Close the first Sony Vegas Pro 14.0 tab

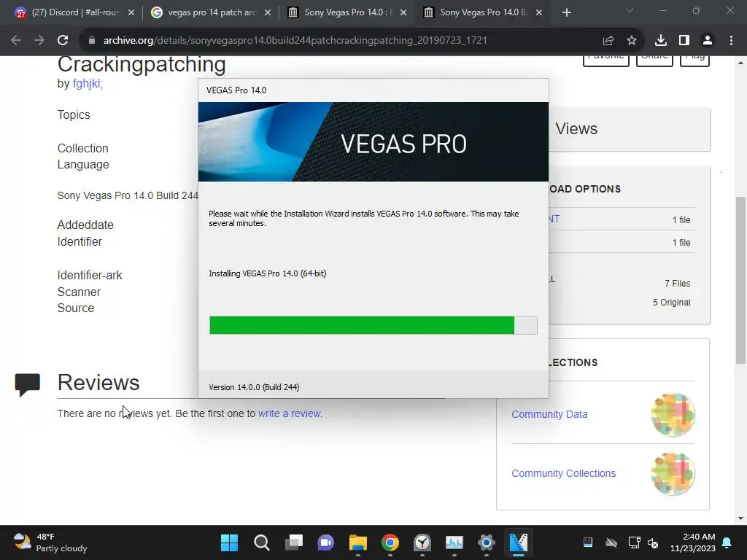(x=403, y=13)
